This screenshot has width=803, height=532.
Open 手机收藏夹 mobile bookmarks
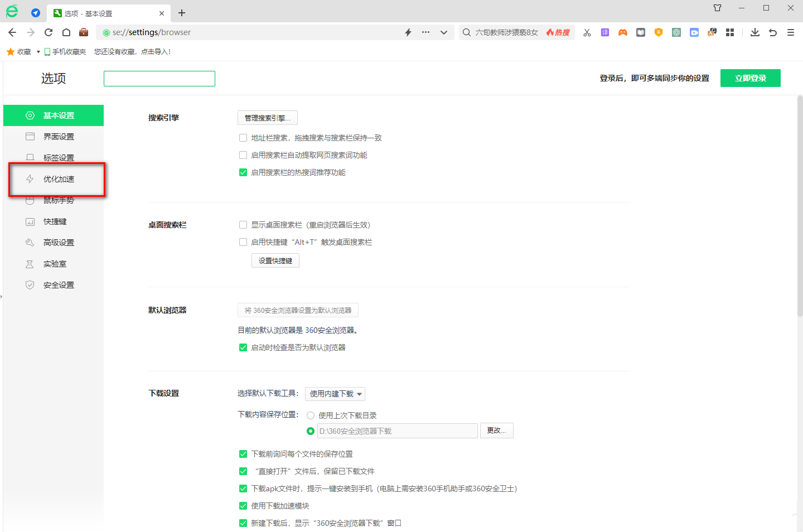tap(65, 51)
